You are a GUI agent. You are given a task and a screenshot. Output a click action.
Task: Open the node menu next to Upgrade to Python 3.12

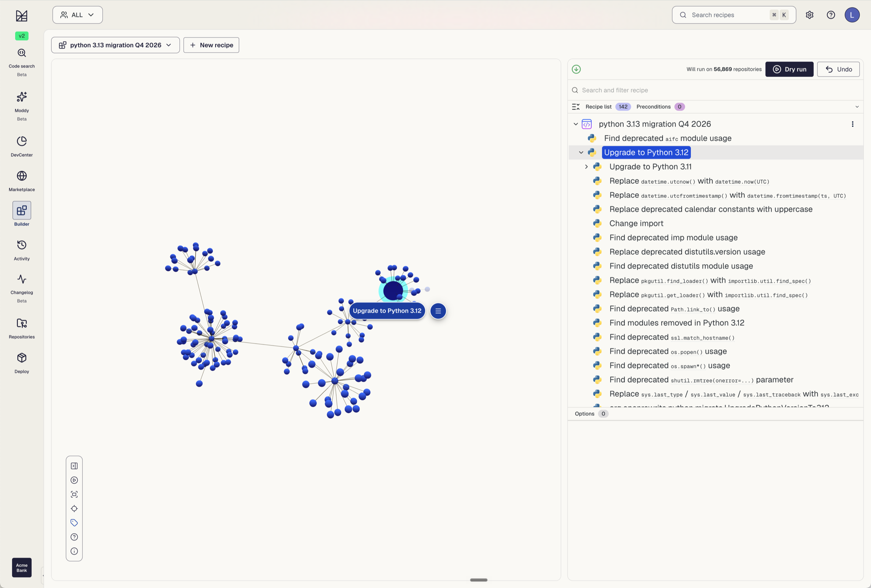click(x=438, y=311)
